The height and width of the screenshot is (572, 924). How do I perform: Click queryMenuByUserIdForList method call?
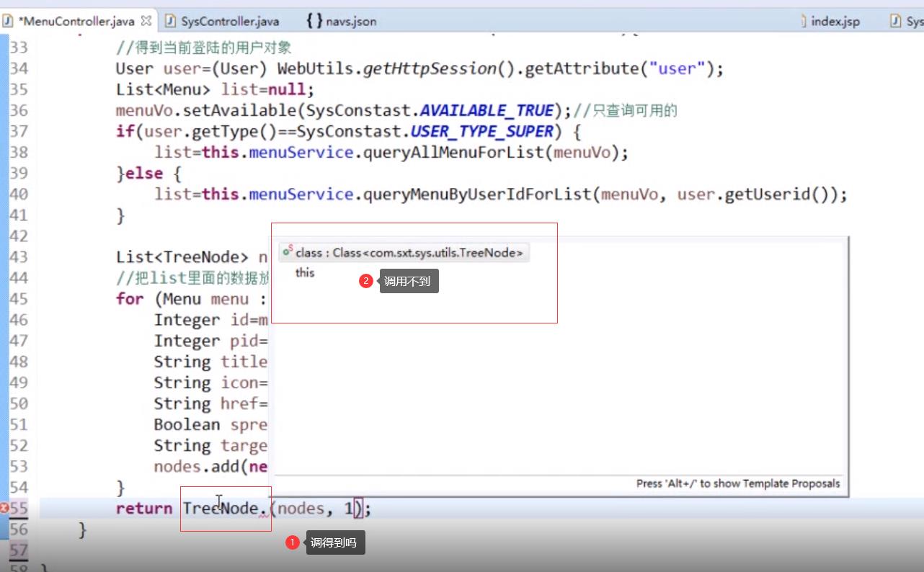[x=477, y=195]
